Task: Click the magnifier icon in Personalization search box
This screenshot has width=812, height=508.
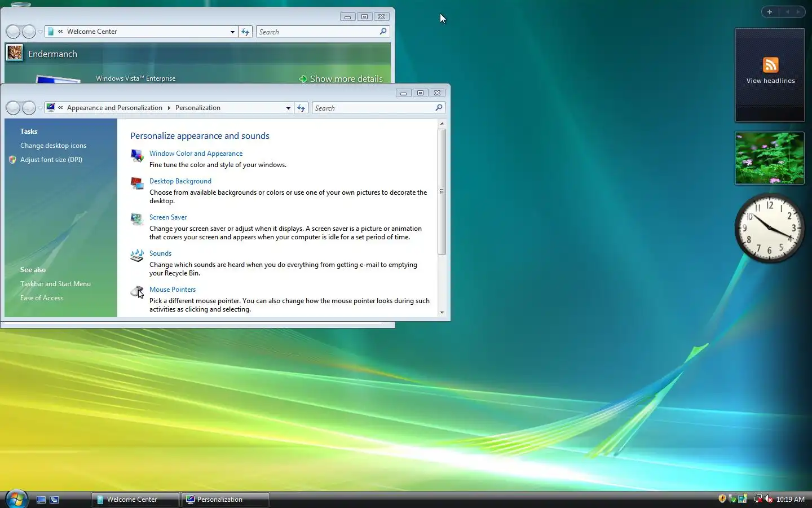Action: pyautogui.click(x=439, y=107)
